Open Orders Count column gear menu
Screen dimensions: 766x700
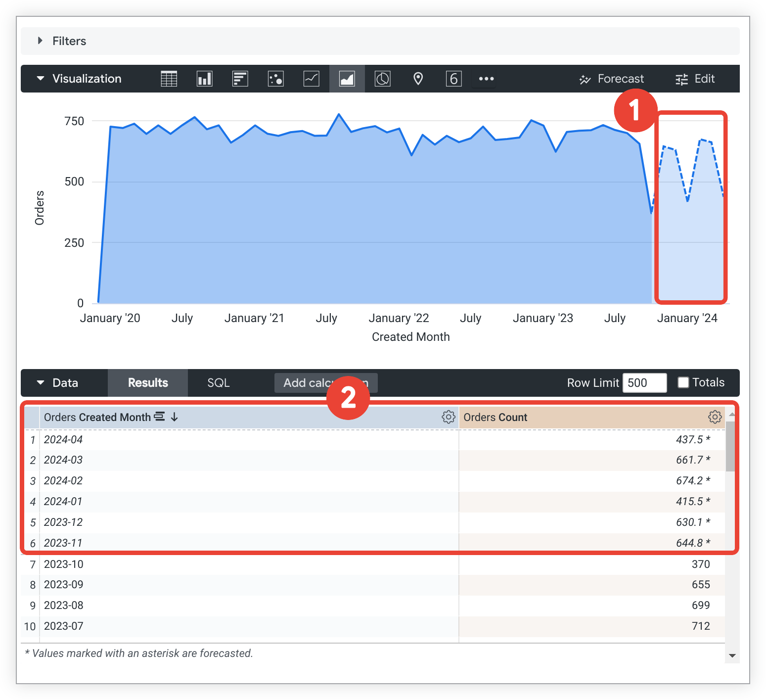point(714,417)
